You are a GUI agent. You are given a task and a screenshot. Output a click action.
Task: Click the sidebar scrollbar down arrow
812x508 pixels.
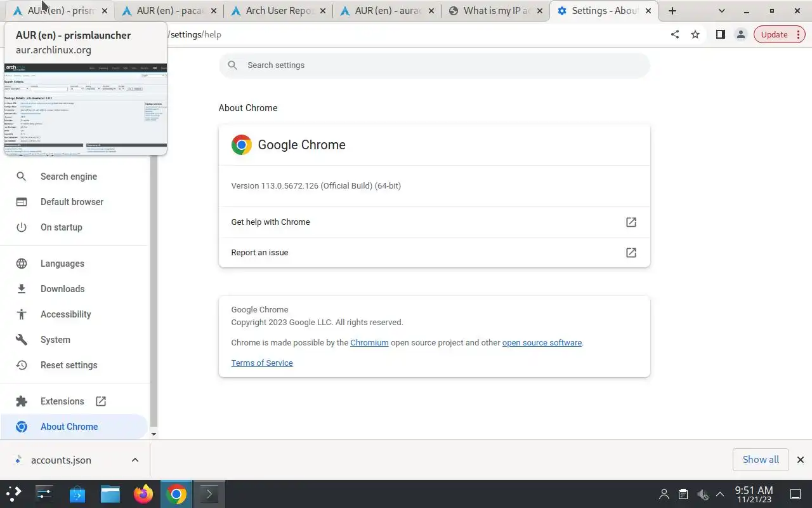click(154, 434)
